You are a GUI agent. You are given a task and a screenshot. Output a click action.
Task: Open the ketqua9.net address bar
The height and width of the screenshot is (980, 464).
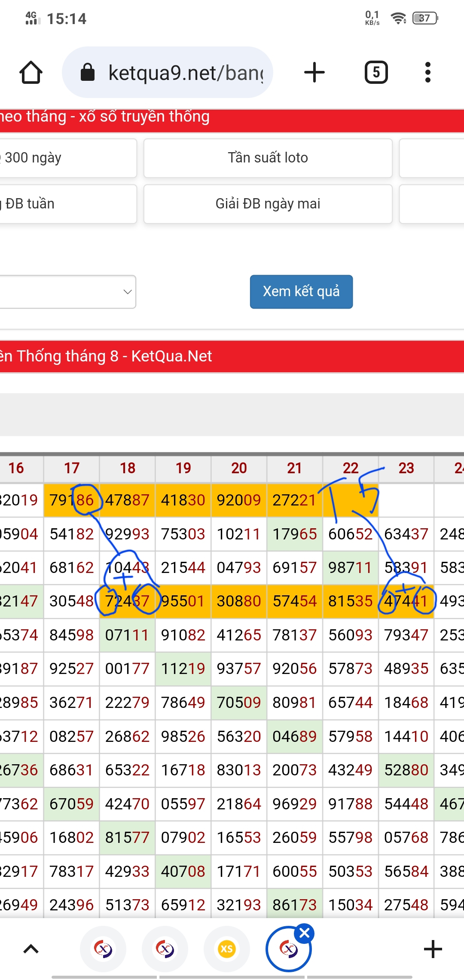pos(168,72)
